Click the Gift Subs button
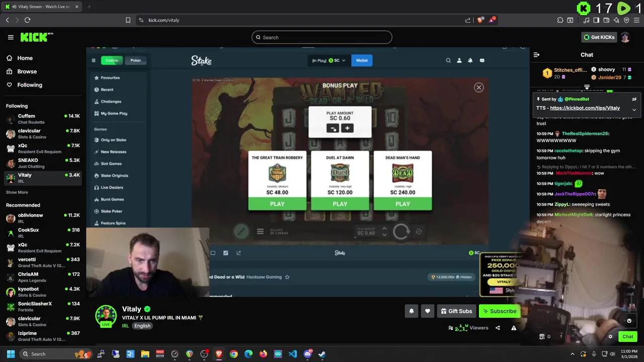644x362 pixels. 456,311
